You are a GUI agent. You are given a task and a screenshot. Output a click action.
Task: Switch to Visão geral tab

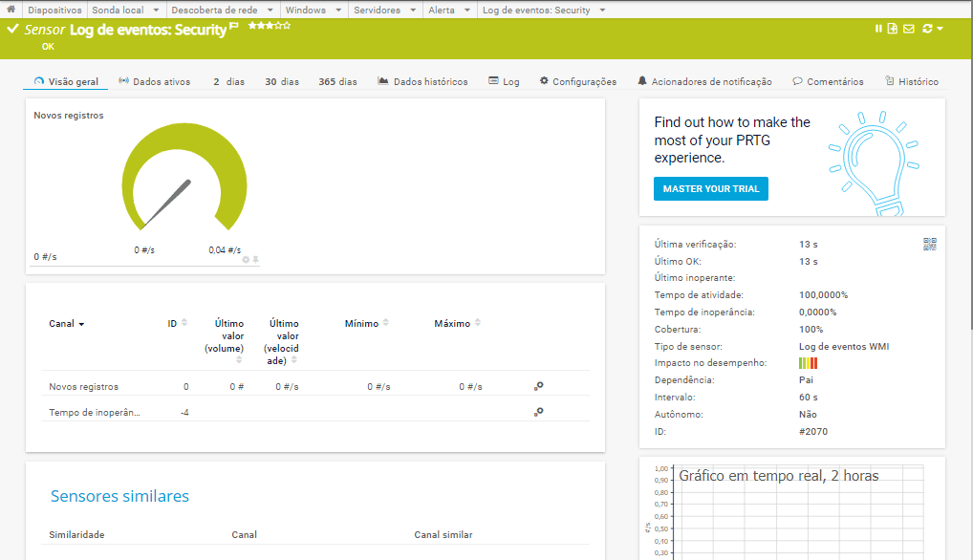[x=66, y=81]
